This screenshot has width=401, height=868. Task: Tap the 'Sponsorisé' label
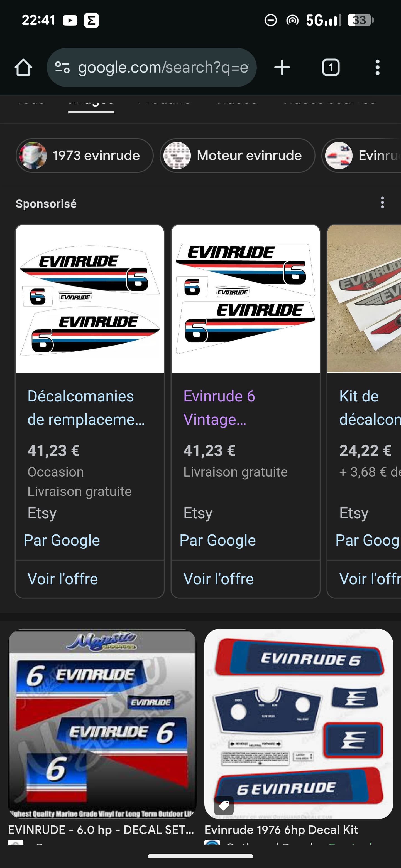(x=46, y=204)
